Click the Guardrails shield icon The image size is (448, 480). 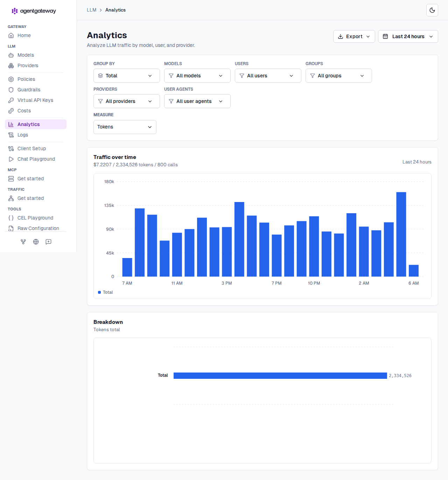point(11,90)
